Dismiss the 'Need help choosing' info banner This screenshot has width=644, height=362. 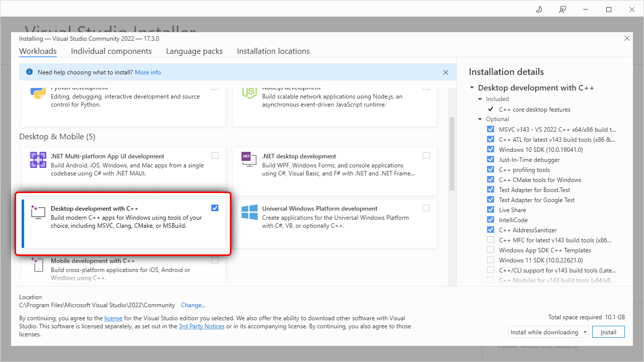pyautogui.click(x=445, y=72)
